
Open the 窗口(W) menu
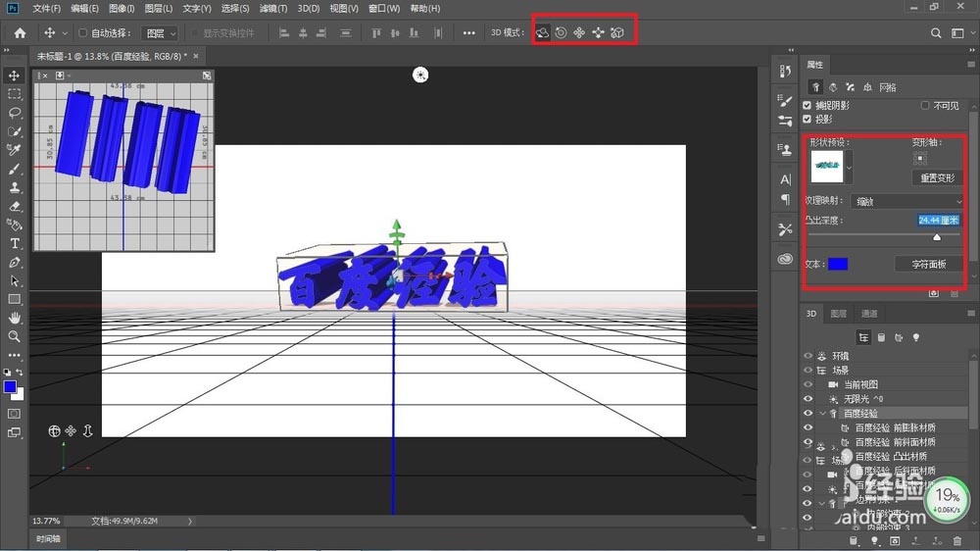tap(384, 8)
